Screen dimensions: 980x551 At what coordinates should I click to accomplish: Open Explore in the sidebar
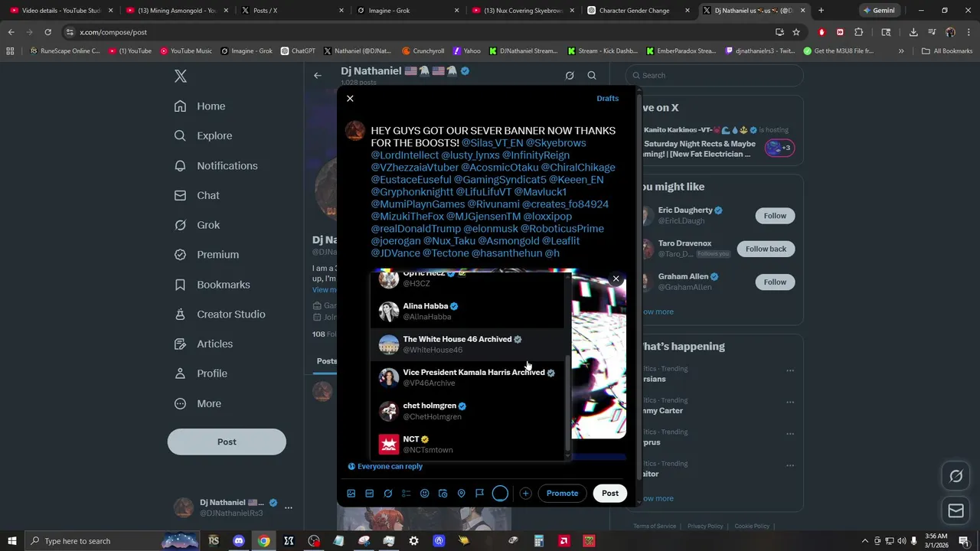(x=203, y=135)
